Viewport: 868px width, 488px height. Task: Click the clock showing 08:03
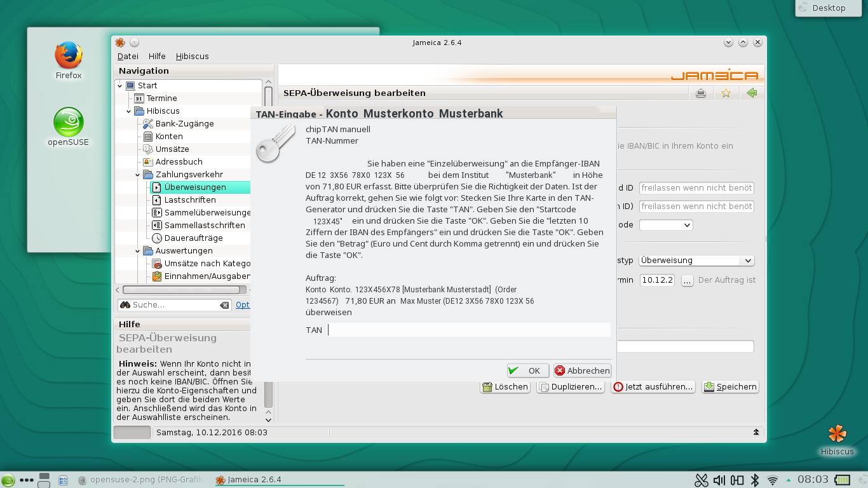pos(813,480)
